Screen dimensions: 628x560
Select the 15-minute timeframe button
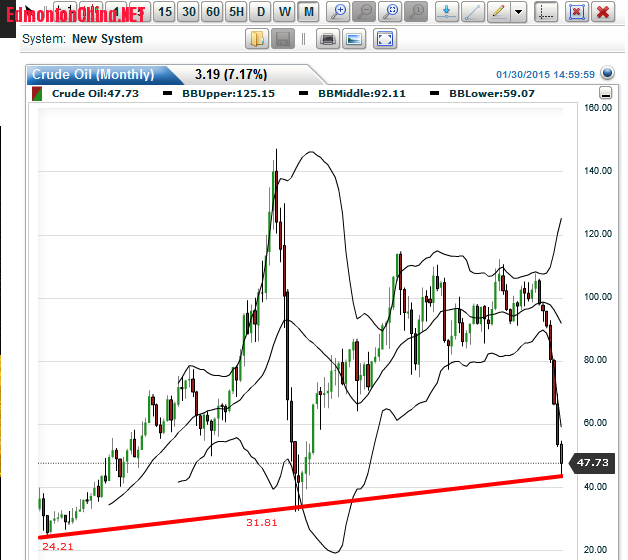(x=165, y=12)
